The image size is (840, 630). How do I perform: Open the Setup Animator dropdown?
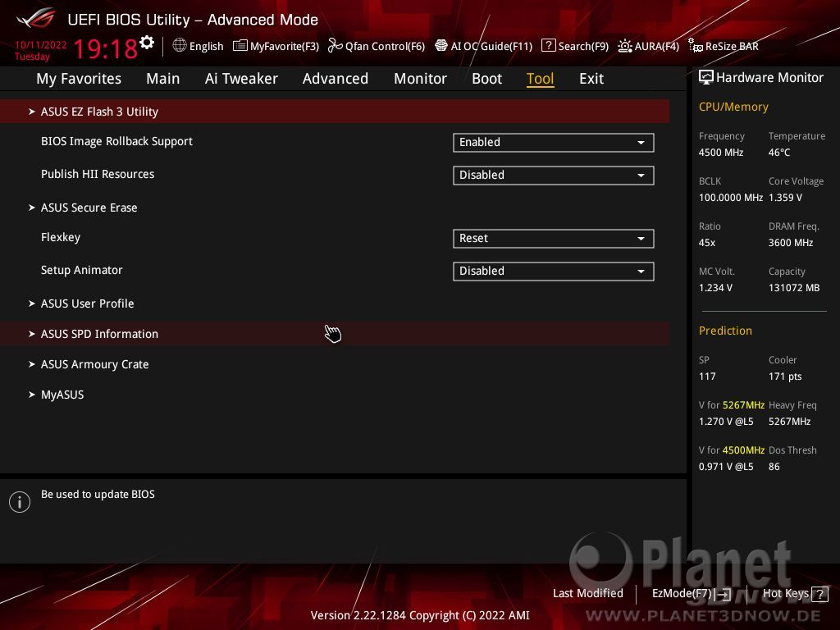pos(554,271)
